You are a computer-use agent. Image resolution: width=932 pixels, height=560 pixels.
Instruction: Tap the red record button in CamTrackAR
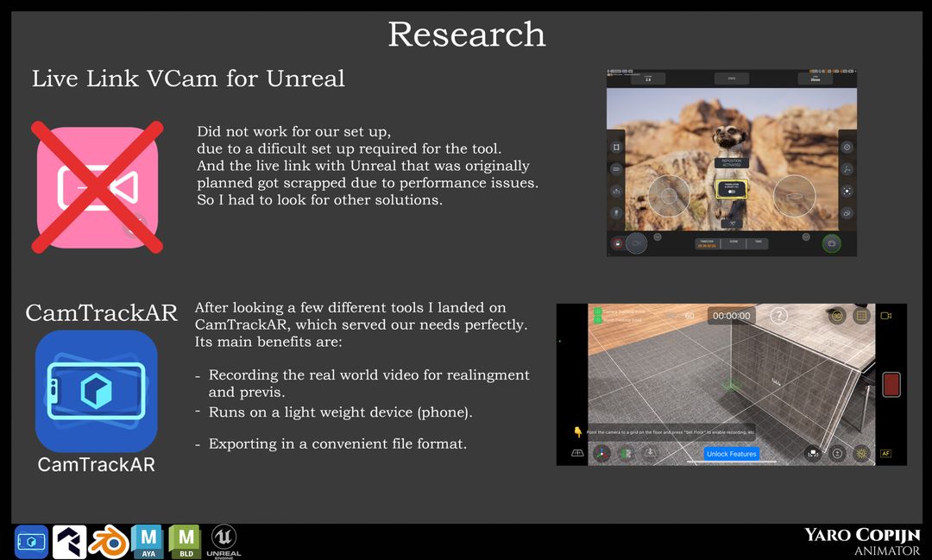891,384
